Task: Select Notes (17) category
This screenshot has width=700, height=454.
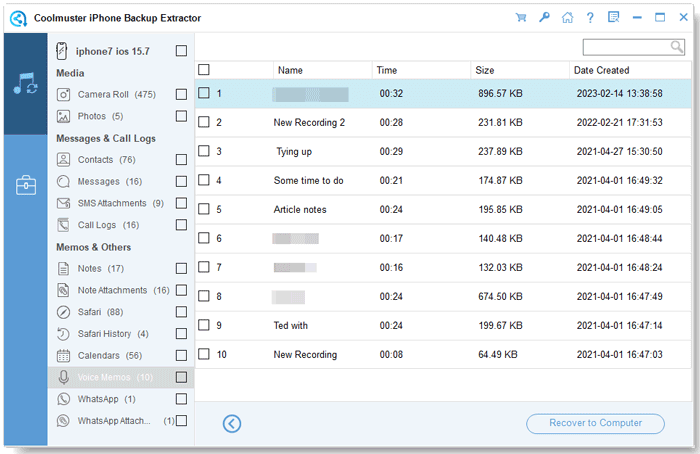Action: click(101, 268)
